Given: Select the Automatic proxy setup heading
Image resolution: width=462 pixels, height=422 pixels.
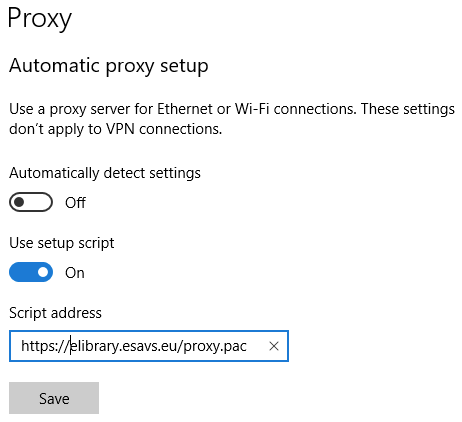Looking at the screenshot, I should point(109,66).
